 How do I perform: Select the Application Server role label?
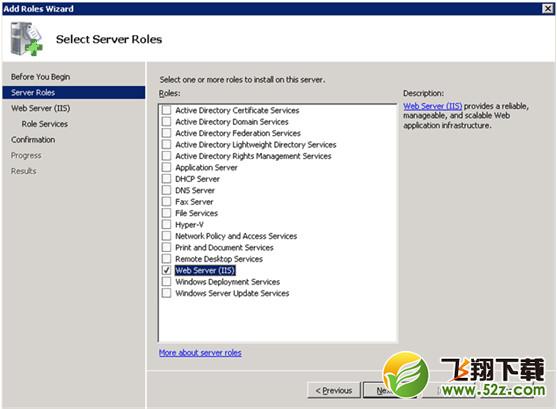tap(206, 167)
